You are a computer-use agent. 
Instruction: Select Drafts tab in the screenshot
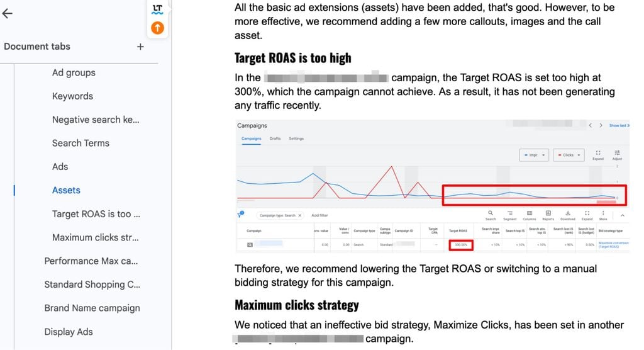pyautogui.click(x=275, y=138)
